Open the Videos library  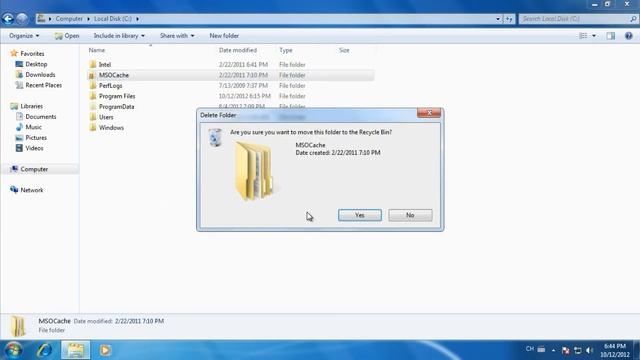(34, 148)
